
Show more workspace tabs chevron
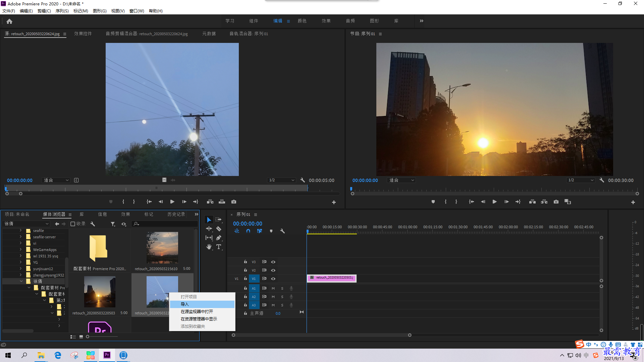coord(422,21)
